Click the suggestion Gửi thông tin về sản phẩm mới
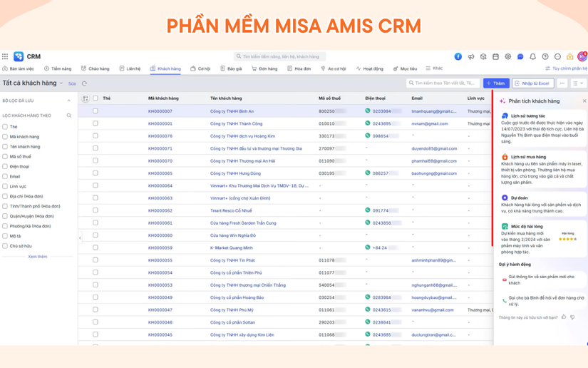588x368 pixels. 542,280
